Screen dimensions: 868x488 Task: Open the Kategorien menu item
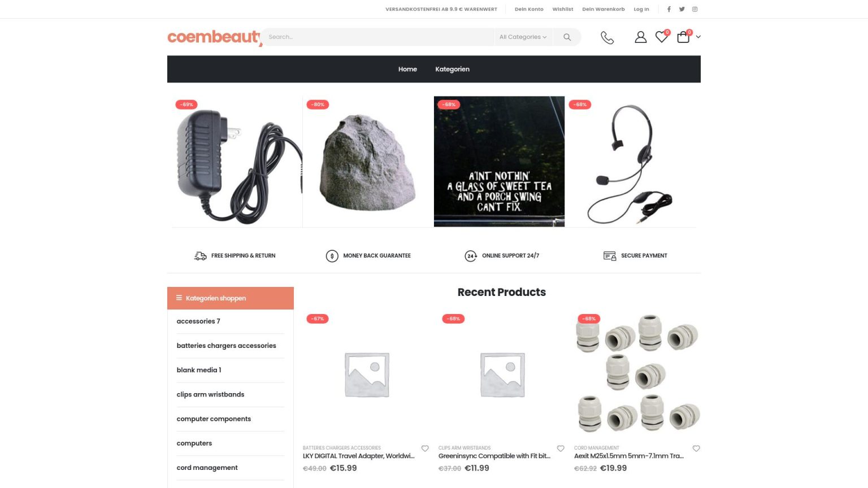pos(452,69)
